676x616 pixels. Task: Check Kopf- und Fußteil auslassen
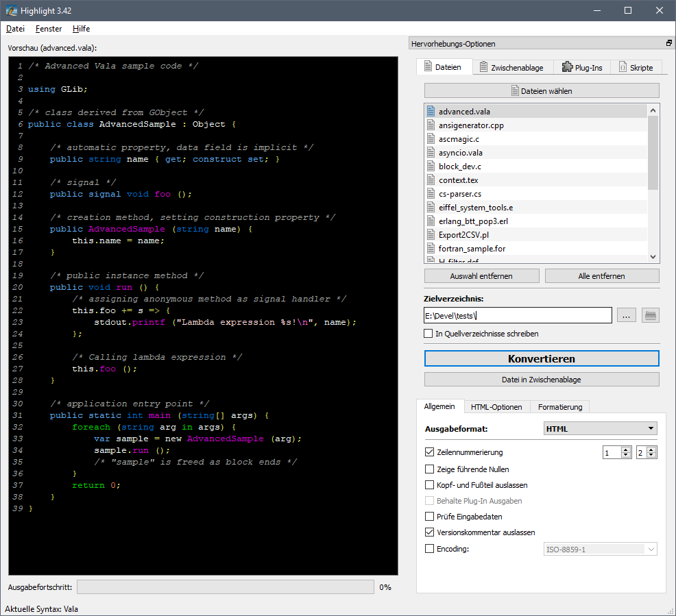(x=429, y=485)
